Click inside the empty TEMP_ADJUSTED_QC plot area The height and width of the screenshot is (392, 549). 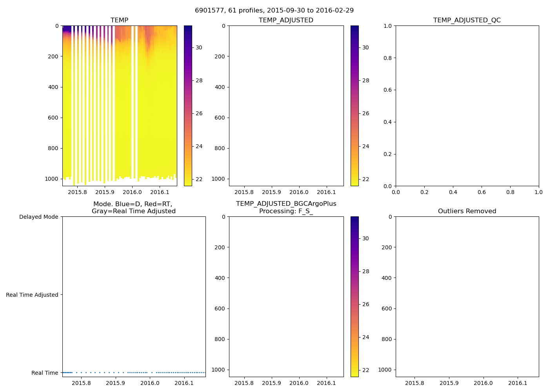coord(467,106)
